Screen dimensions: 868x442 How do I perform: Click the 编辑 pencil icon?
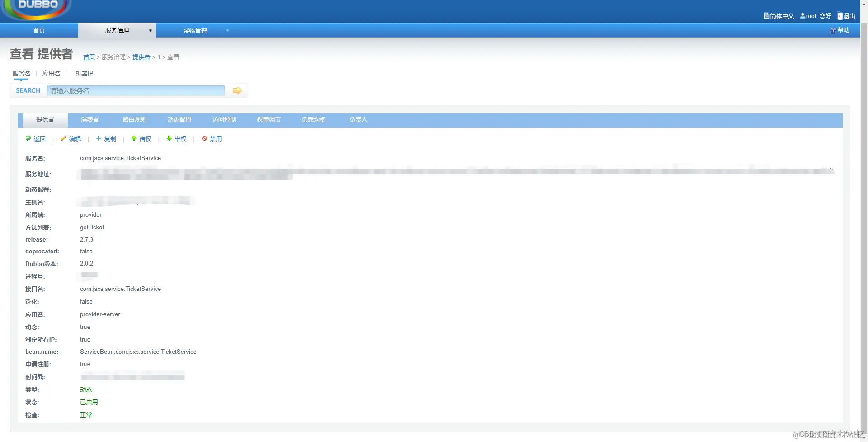(63, 138)
